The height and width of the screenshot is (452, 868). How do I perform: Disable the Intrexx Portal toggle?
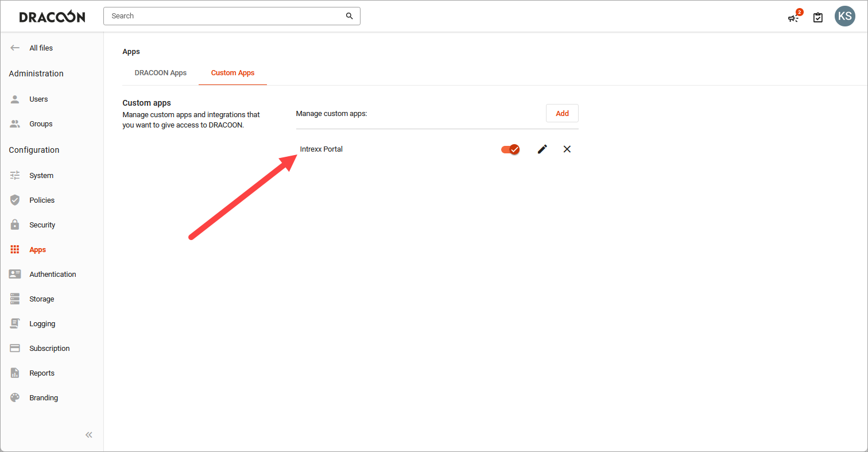point(510,149)
